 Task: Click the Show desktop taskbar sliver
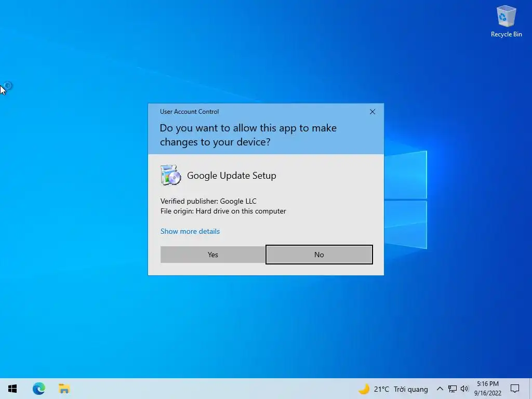click(x=530, y=389)
